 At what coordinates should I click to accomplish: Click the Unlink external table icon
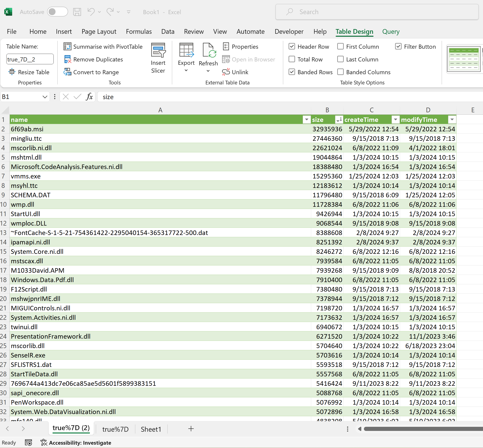(226, 72)
